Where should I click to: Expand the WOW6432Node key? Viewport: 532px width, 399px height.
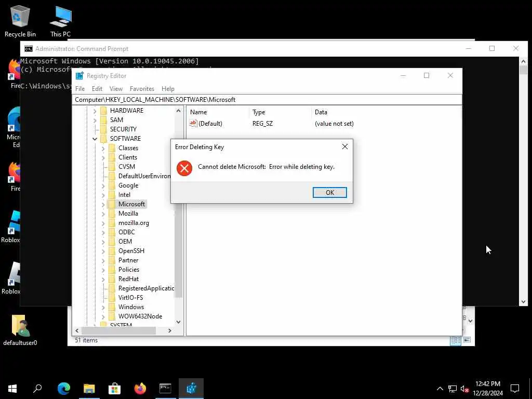(103, 316)
